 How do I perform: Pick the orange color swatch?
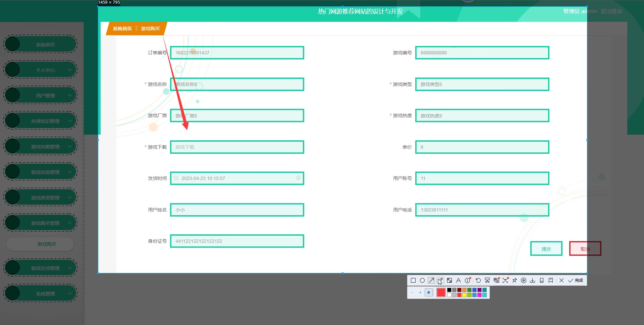tap(464, 290)
